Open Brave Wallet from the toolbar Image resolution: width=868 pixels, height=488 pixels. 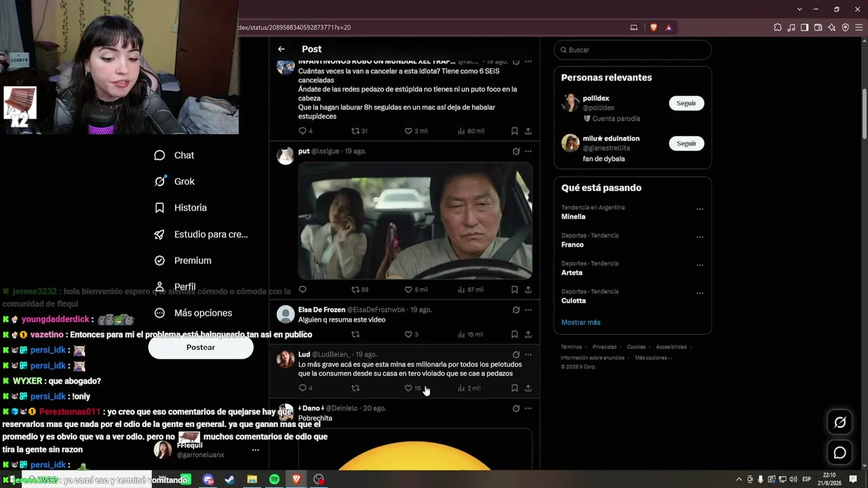pyautogui.click(x=818, y=28)
